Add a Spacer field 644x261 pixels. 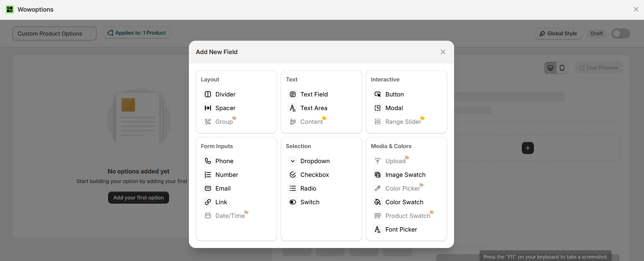tap(225, 108)
